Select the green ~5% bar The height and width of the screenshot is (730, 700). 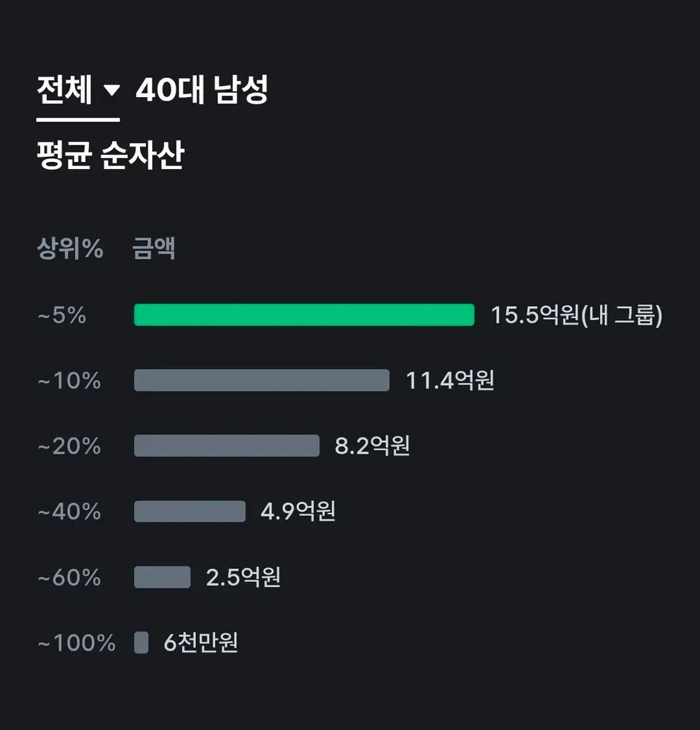[304, 315]
